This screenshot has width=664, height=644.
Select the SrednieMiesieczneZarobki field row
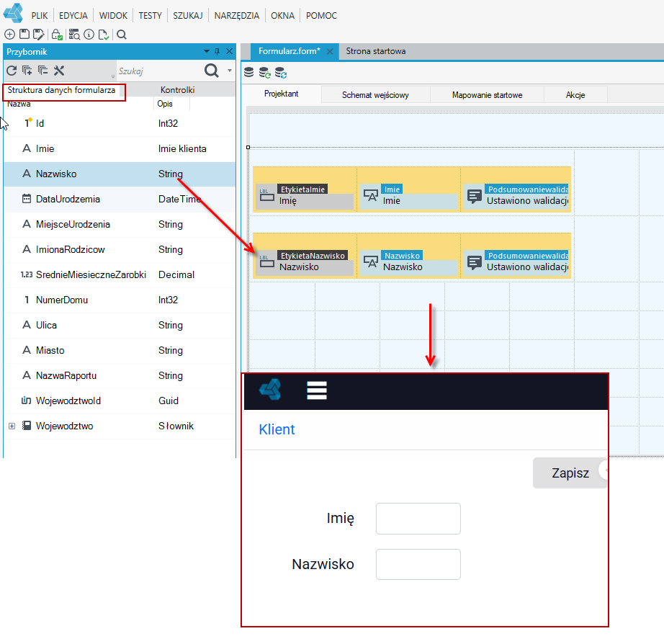click(120, 274)
